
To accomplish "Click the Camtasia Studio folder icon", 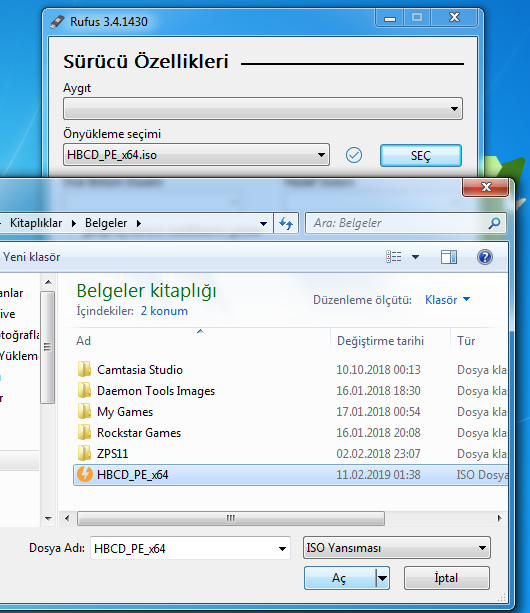I will click(x=84, y=369).
